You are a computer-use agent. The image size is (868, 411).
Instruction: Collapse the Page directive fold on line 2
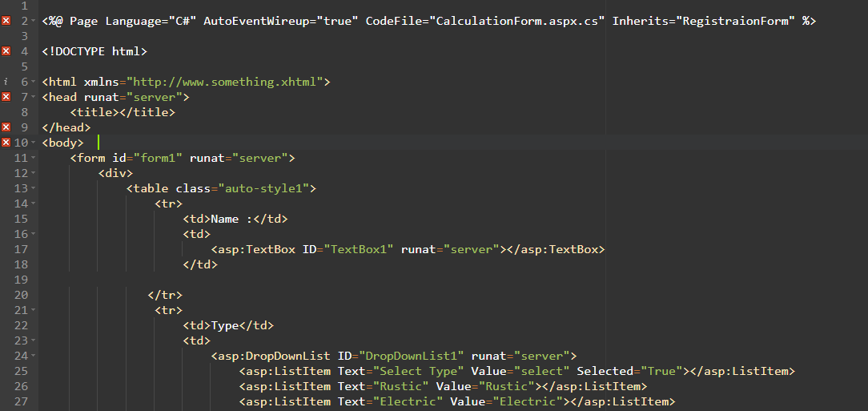pos(34,21)
